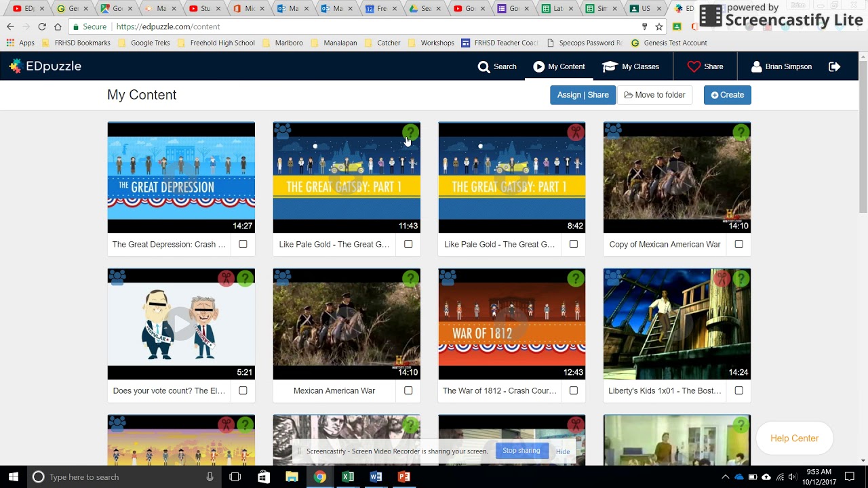Click the EDpuzzle logo
This screenshot has height=488, width=868.
coord(45,66)
